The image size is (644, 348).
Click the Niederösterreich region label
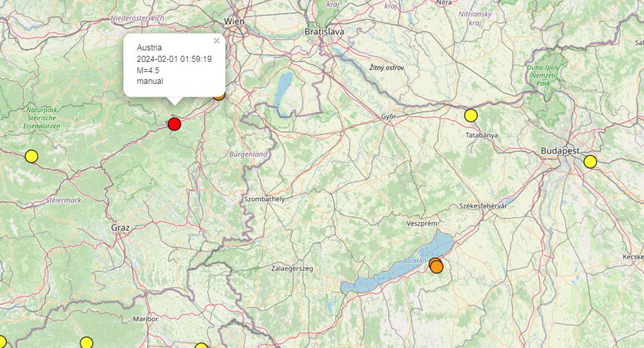click(x=137, y=18)
